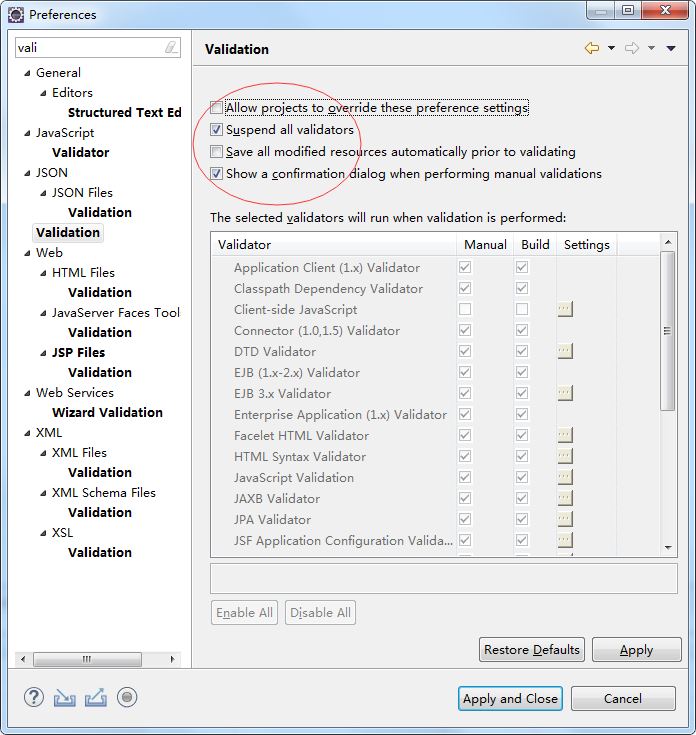Open settings for DTD Validator
The height and width of the screenshot is (735, 696).
[x=565, y=351]
